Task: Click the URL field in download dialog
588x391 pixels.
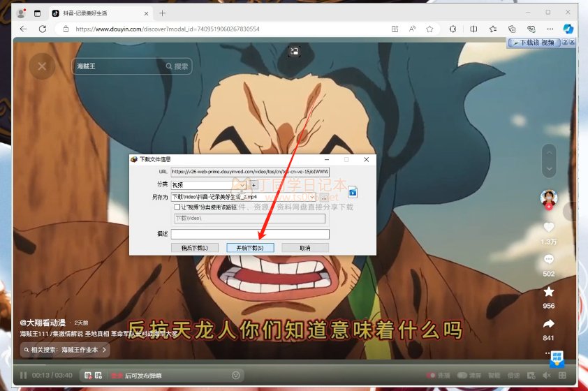Action: coord(250,172)
